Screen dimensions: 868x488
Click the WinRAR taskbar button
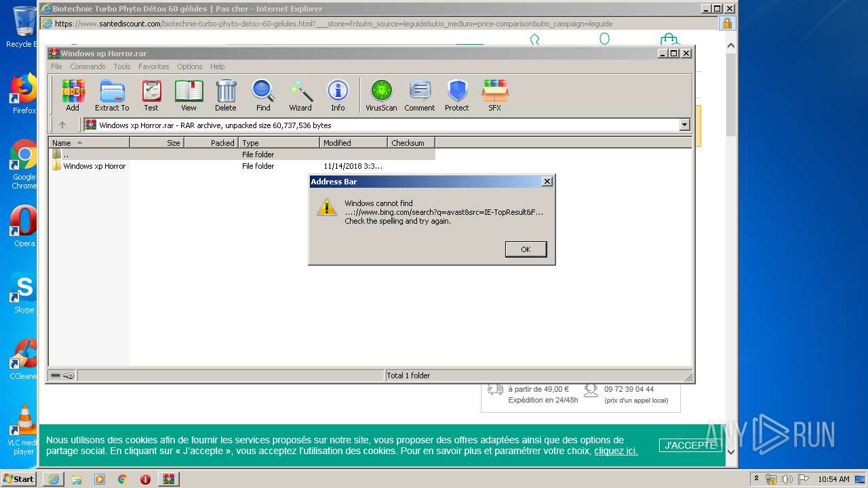[x=169, y=479]
